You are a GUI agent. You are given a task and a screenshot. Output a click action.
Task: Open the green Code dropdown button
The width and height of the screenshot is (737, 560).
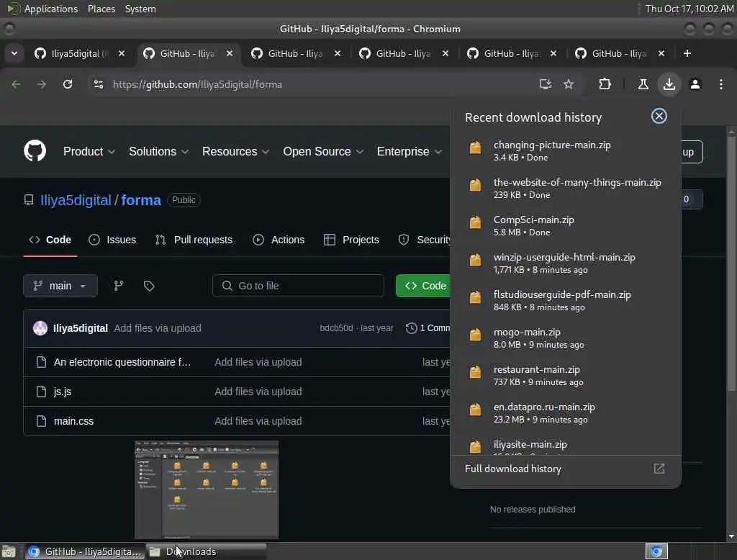(x=425, y=286)
